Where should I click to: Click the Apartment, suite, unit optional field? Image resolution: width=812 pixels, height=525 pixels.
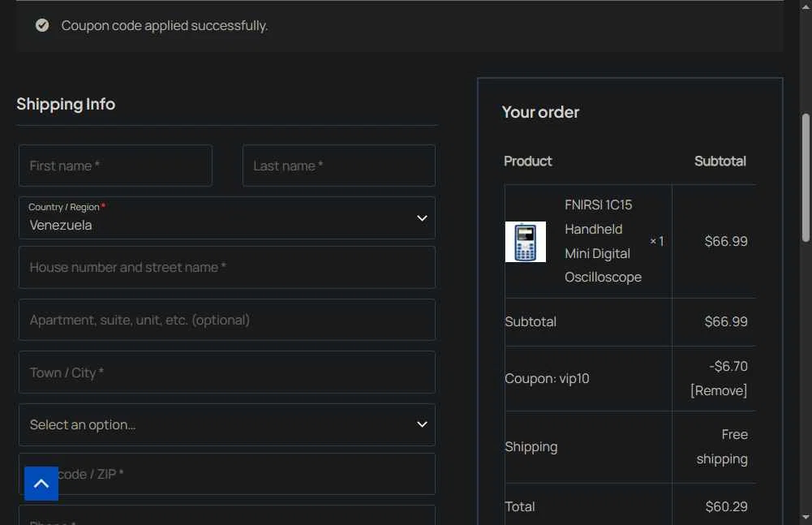point(227,320)
